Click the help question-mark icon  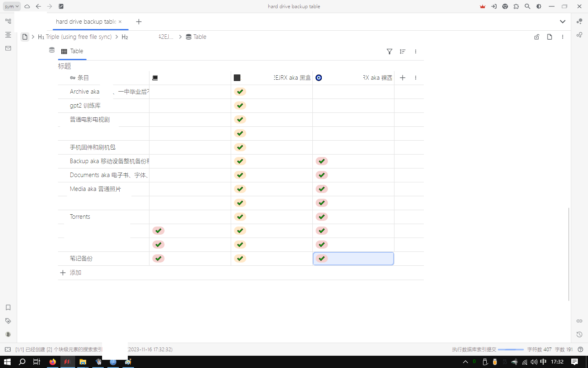pyautogui.click(x=580, y=350)
